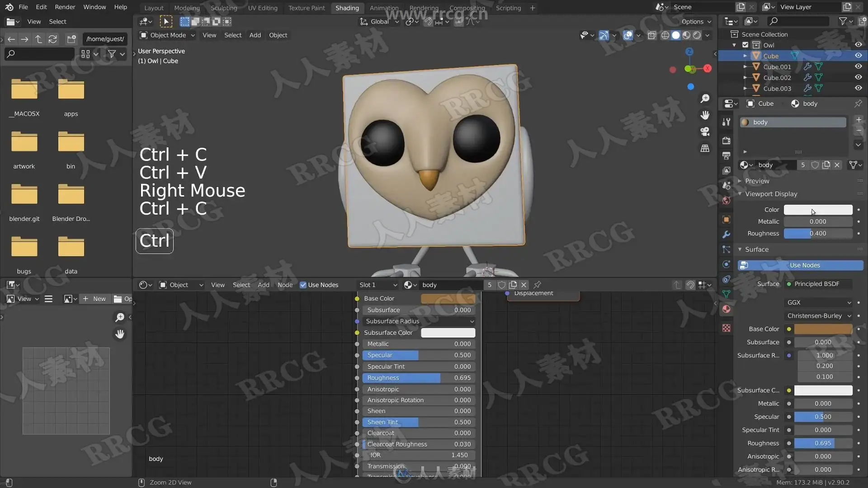Pin the node editor material
The width and height of the screenshot is (868, 488).
coord(538,285)
